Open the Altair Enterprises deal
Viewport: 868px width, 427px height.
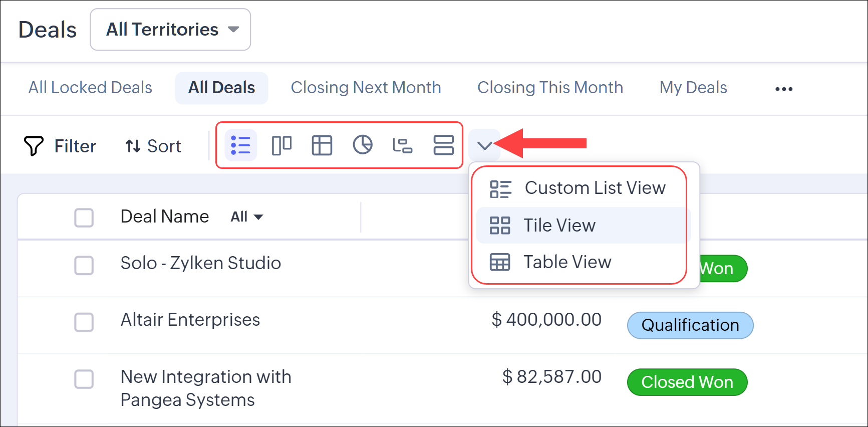(190, 320)
